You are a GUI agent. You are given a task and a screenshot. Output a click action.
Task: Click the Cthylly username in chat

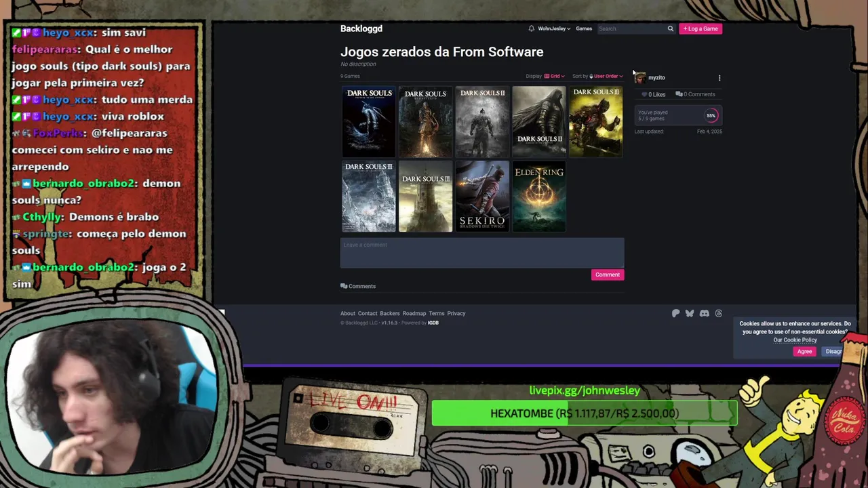point(43,217)
